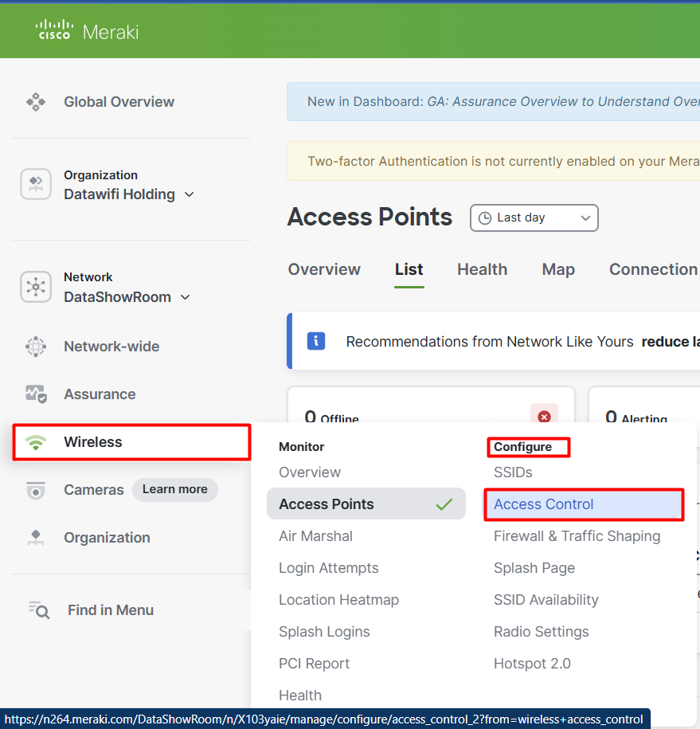700x729 pixels.
Task: Click the Cisco Meraki logo
Action: coord(88,31)
